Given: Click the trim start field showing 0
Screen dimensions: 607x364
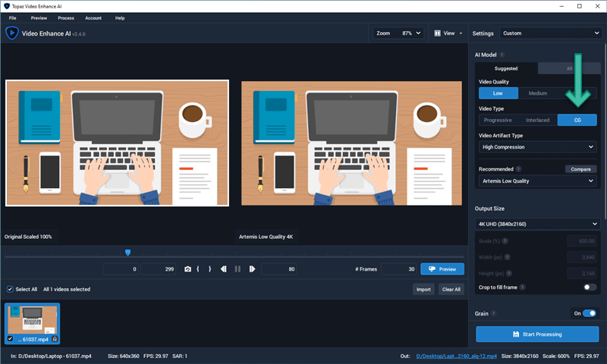Looking at the screenshot, I should point(121,269).
